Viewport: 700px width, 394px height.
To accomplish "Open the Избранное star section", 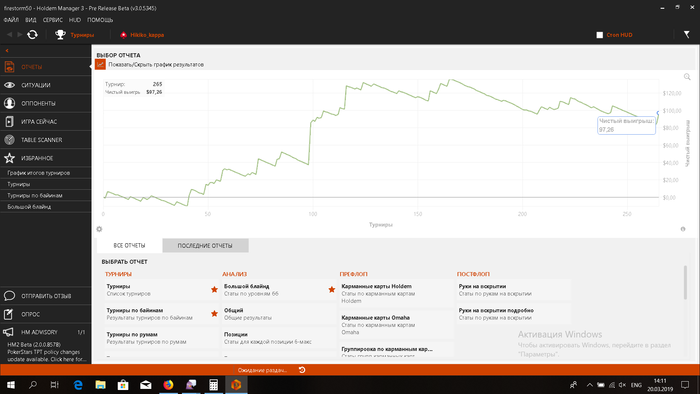I will tap(46, 158).
